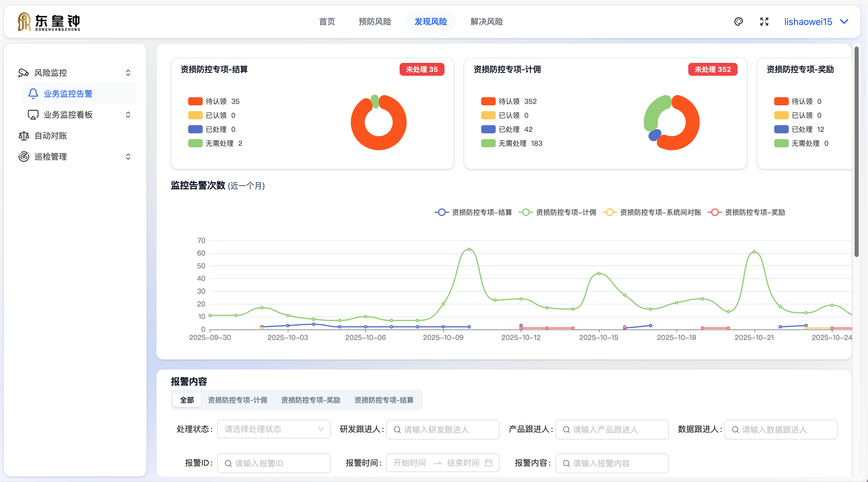Click the 巡检管理 radar icon

[24, 157]
